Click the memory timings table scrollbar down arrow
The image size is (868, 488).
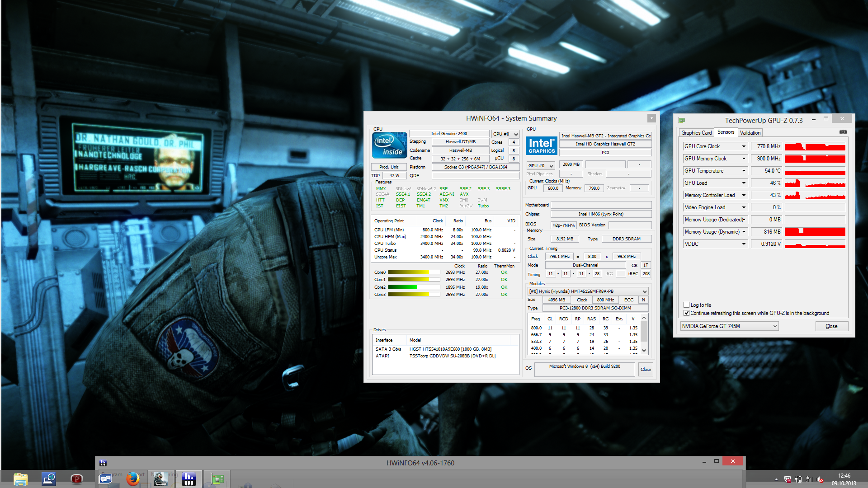click(x=644, y=351)
